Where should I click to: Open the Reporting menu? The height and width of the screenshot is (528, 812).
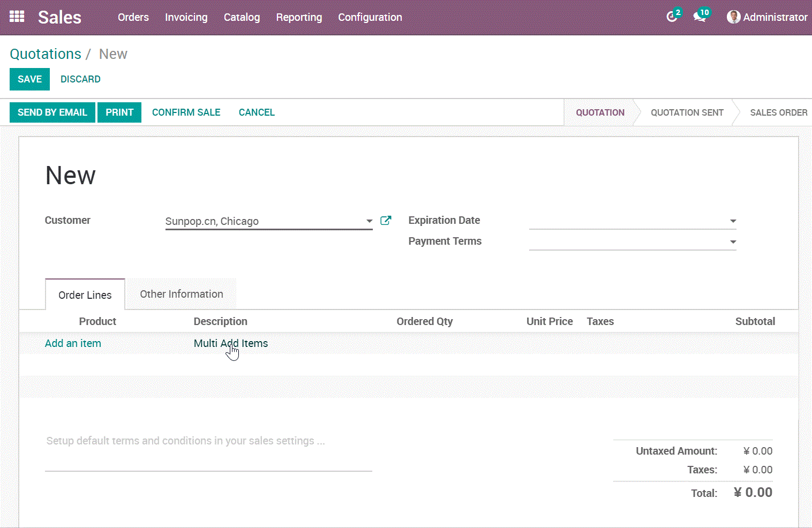299,17
